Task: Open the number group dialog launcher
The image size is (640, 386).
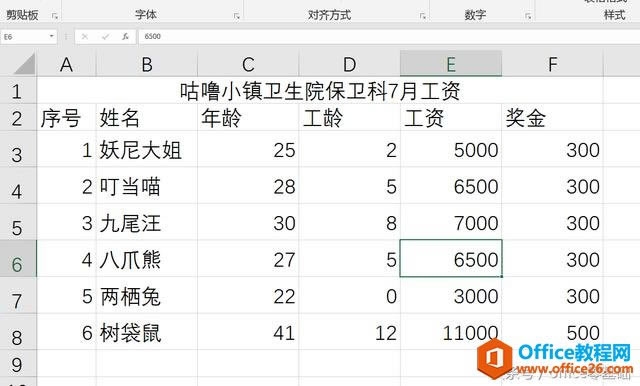Action: pos(528,16)
